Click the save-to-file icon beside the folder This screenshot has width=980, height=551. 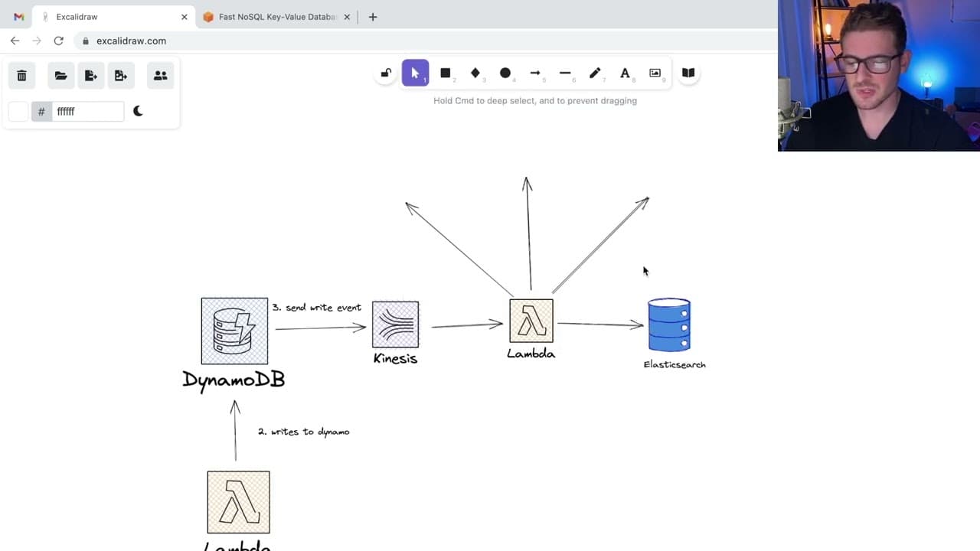[91, 75]
